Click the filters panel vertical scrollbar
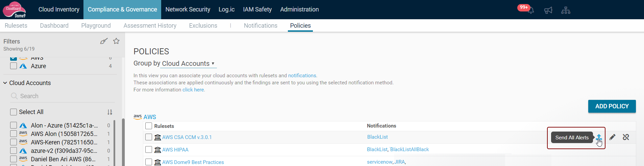644x166 pixels. click(x=123, y=142)
